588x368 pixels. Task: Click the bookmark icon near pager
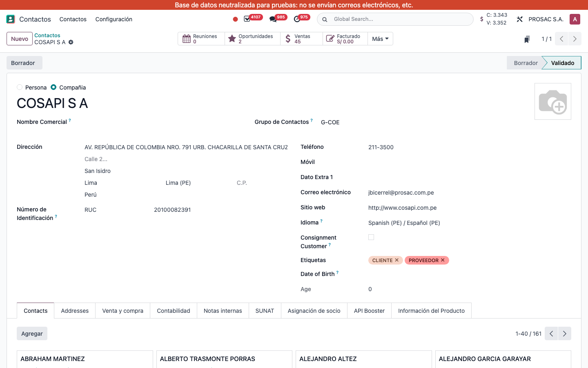click(x=527, y=39)
